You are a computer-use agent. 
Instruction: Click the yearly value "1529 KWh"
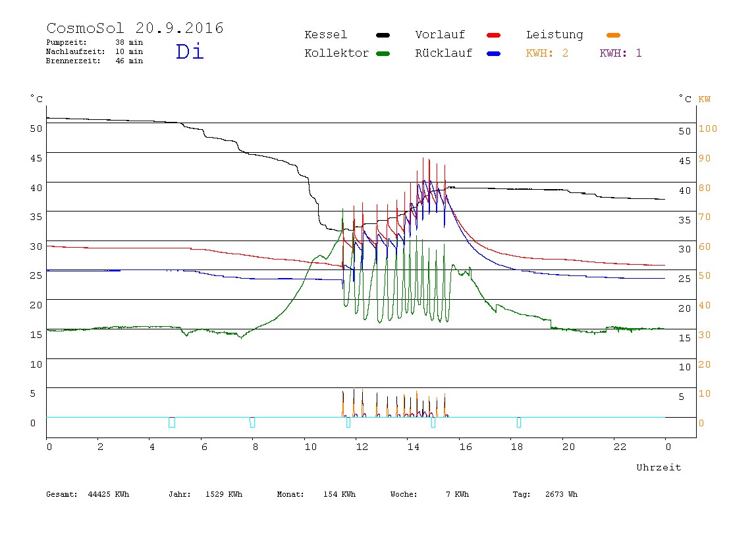[224, 494]
